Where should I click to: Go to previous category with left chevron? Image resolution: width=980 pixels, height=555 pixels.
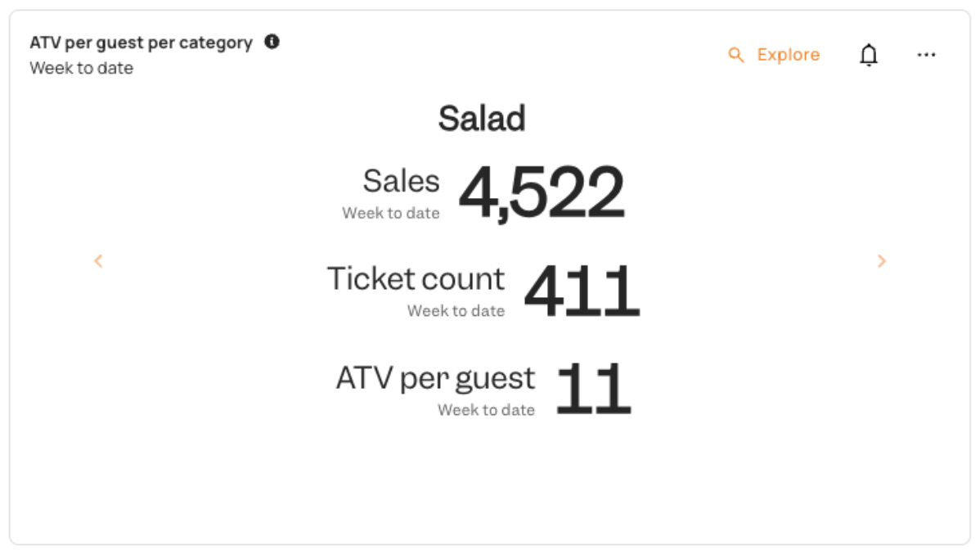(98, 261)
